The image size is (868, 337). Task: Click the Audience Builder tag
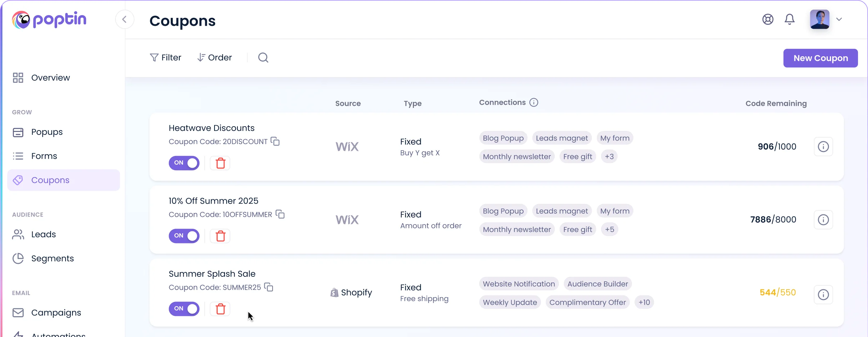coord(598,284)
